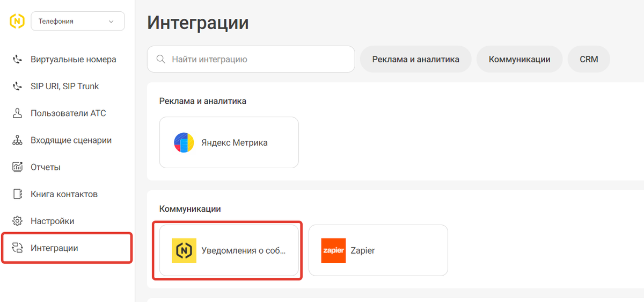Focus the Найти интеграцию search field
The image size is (644, 302).
pyautogui.click(x=251, y=59)
